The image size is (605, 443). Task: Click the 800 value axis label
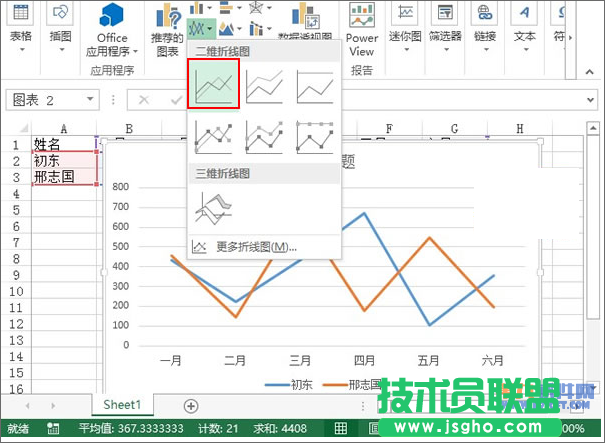click(120, 187)
